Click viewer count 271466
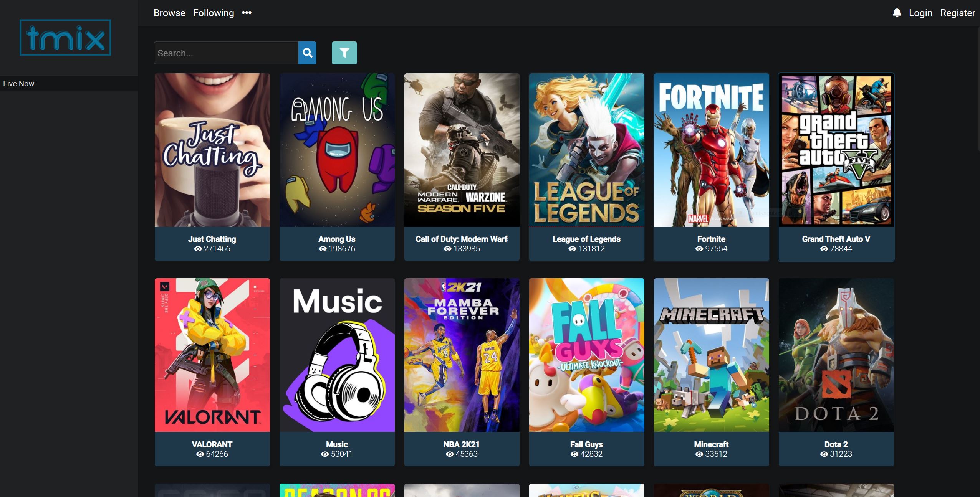 tap(217, 249)
